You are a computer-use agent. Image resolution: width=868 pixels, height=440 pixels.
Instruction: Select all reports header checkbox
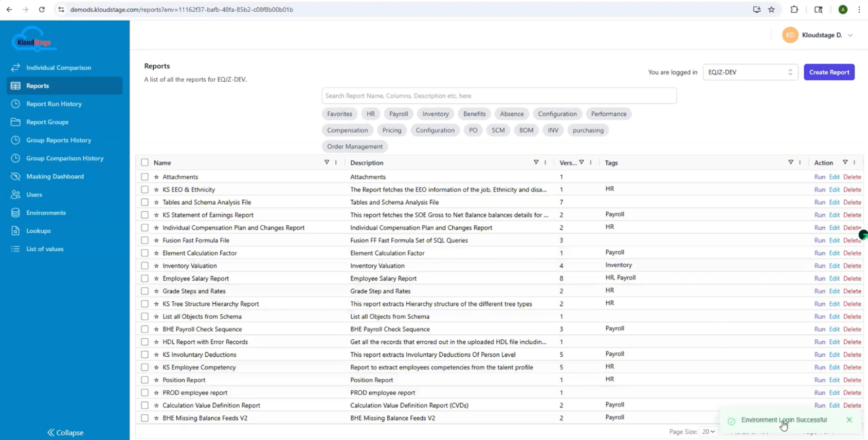click(x=144, y=162)
